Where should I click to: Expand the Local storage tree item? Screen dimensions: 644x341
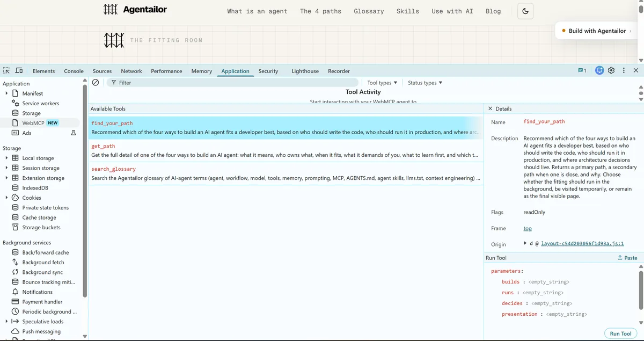pos(6,158)
